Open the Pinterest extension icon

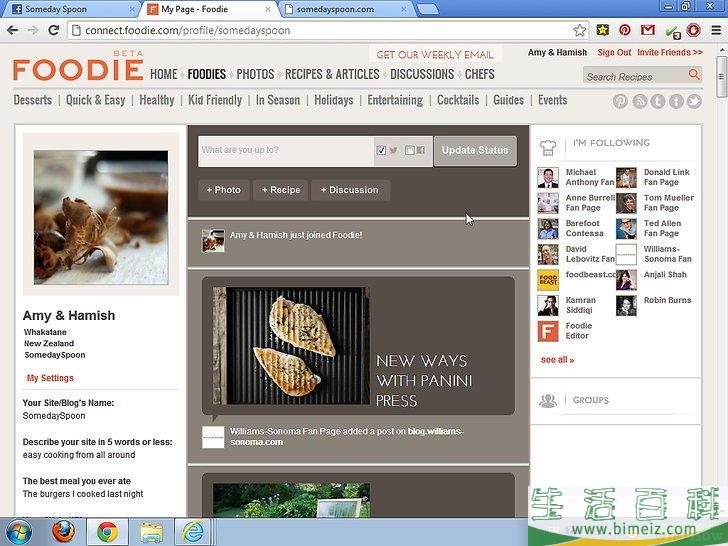(x=625, y=30)
